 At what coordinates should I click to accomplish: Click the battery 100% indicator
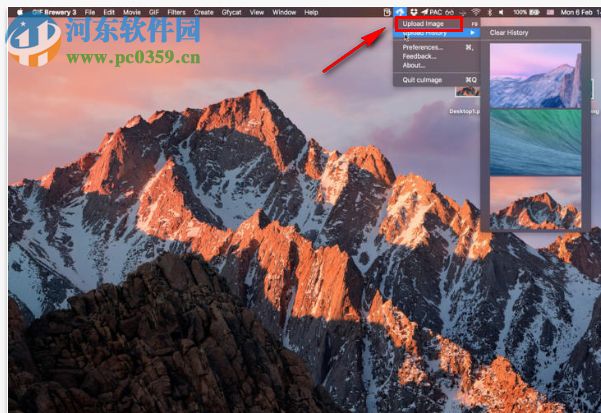(x=526, y=12)
